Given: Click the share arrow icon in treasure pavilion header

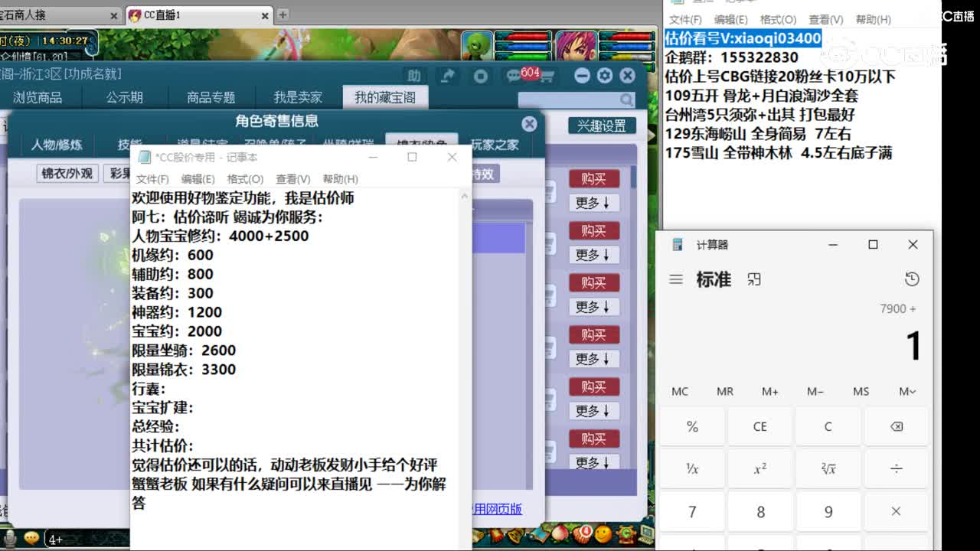Looking at the screenshot, I should [447, 75].
